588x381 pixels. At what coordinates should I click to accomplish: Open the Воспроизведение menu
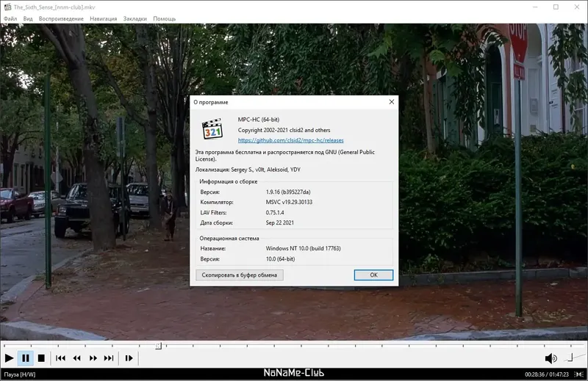point(61,18)
